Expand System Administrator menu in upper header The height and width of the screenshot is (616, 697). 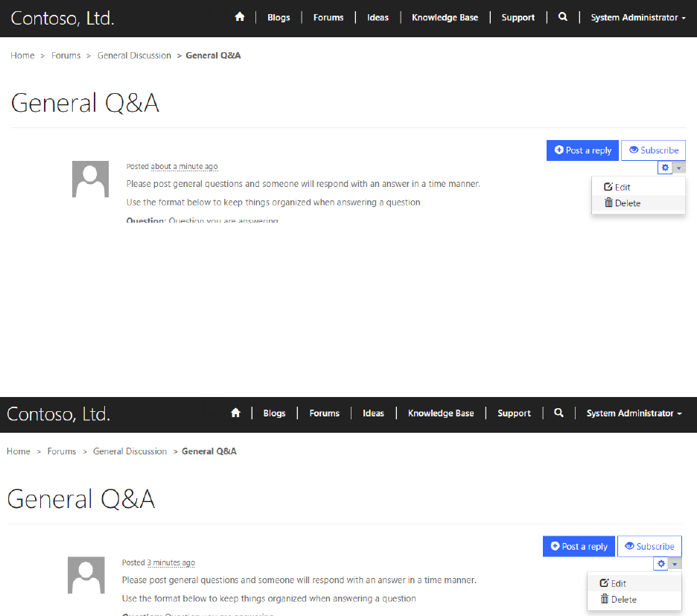click(638, 18)
